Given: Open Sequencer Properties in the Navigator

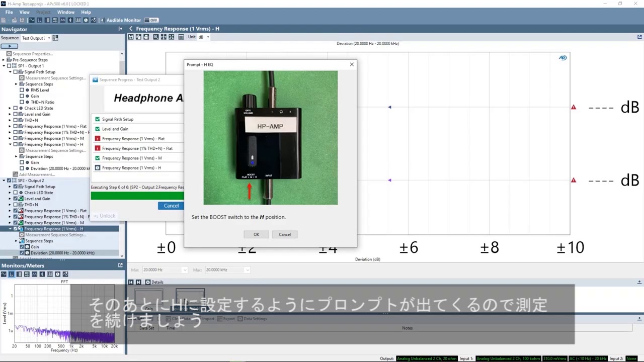Looking at the screenshot, I should point(32,54).
